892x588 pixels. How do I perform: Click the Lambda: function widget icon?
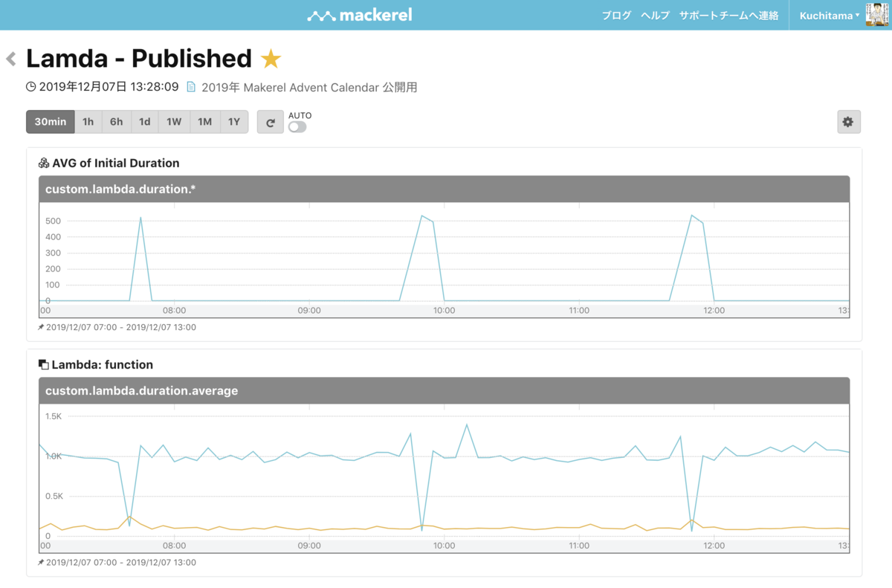44,365
